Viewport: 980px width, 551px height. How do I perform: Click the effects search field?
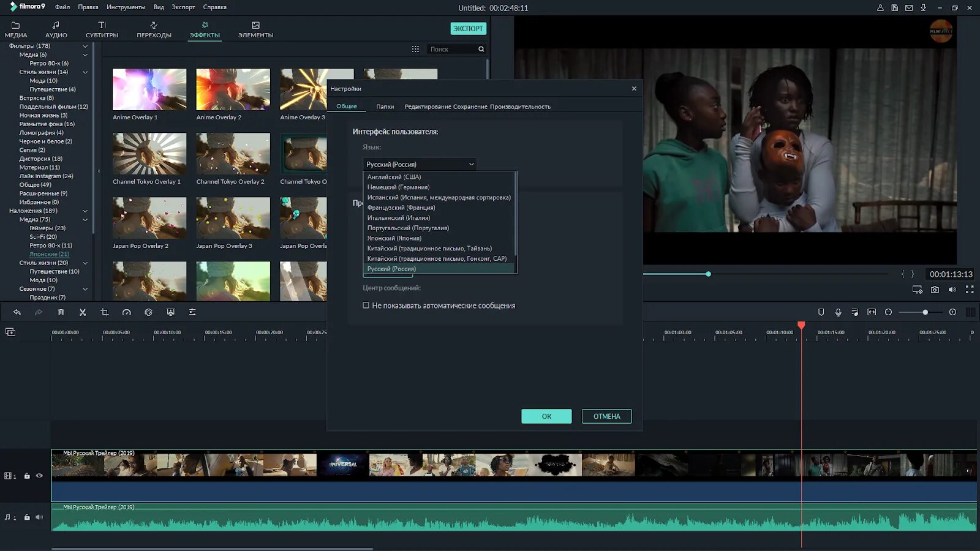point(452,49)
